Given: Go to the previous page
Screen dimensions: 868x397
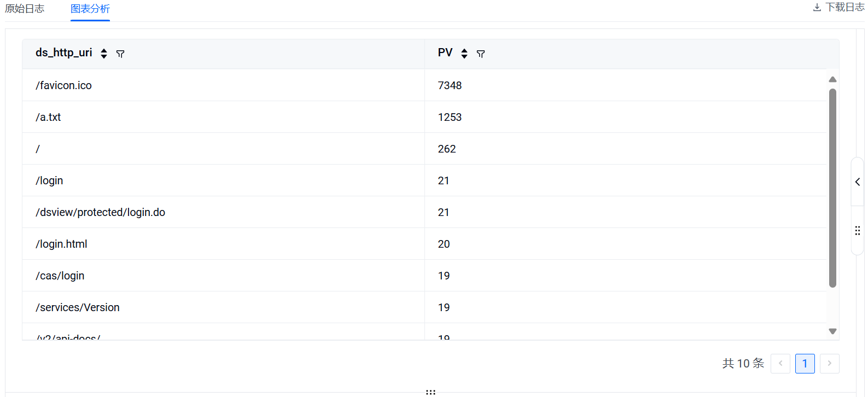Looking at the screenshot, I should (x=780, y=364).
